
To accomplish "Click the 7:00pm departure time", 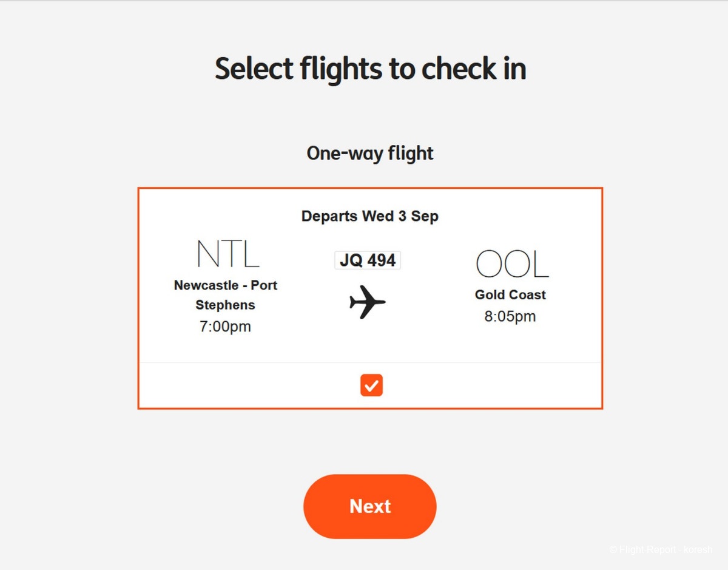I will [x=225, y=327].
